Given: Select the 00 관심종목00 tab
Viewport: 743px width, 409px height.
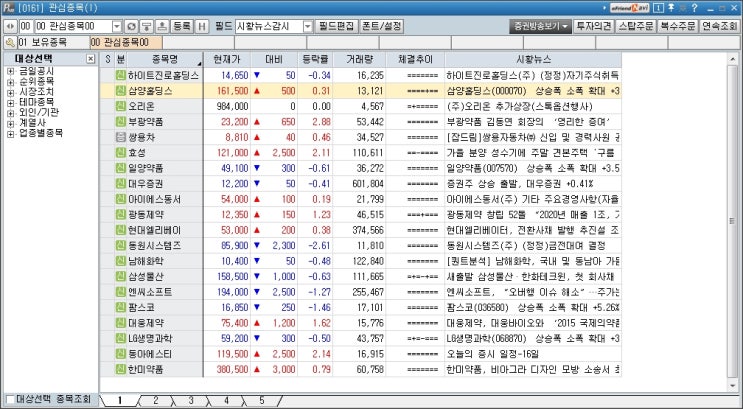Looking at the screenshot, I should coord(126,43).
